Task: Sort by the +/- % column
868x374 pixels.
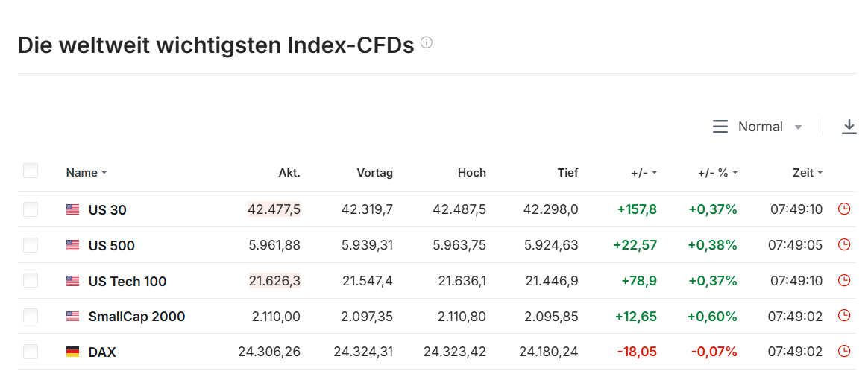Action: click(x=717, y=173)
